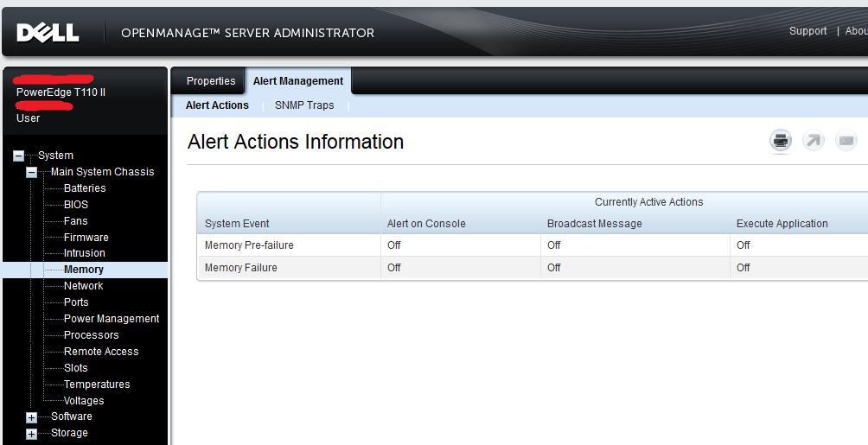Screen dimensions: 868x445
Task: Switch to the Properties tab
Action: click(211, 81)
